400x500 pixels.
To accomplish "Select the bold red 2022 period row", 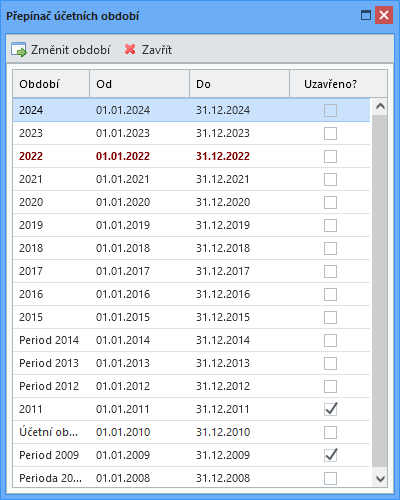I will tap(192, 156).
